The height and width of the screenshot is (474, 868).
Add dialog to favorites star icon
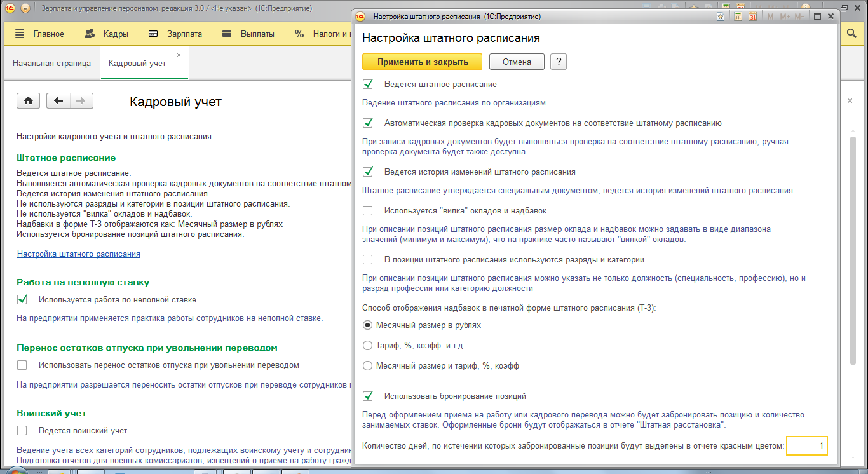pyautogui.click(x=721, y=17)
